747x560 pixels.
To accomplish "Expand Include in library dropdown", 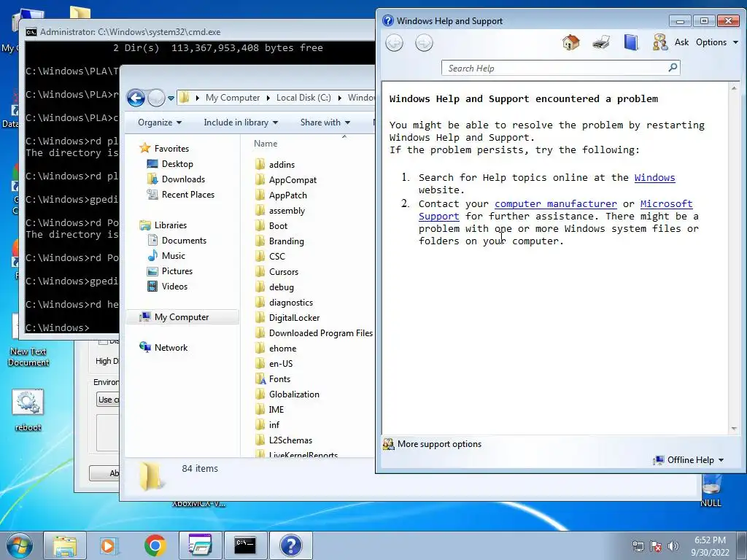I will 241,122.
